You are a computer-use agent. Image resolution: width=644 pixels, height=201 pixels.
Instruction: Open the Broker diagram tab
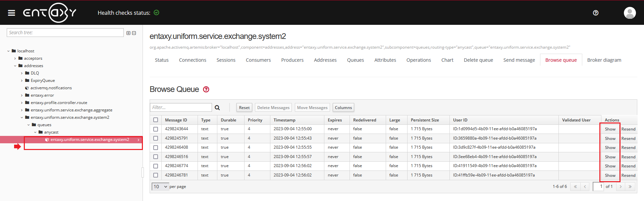pyautogui.click(x=604, y=60)
